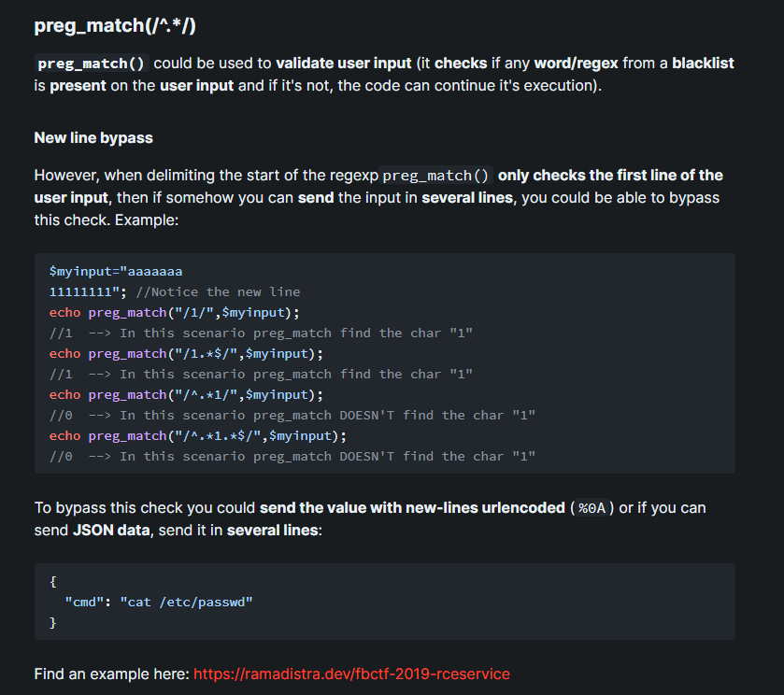This screenshot has width=784, height=695.
Task: Click the bold 'validate user input' text
Action: pos(343,64)
